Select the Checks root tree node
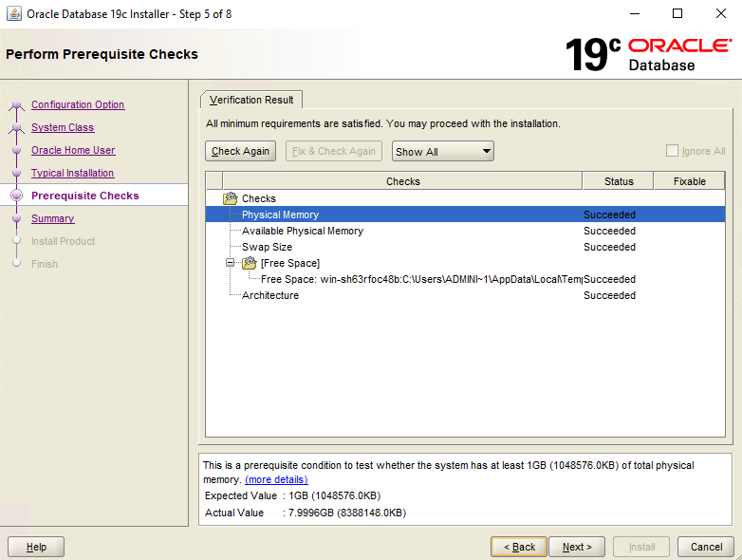This screenshot has height=560, width=742. click(259, 198)
